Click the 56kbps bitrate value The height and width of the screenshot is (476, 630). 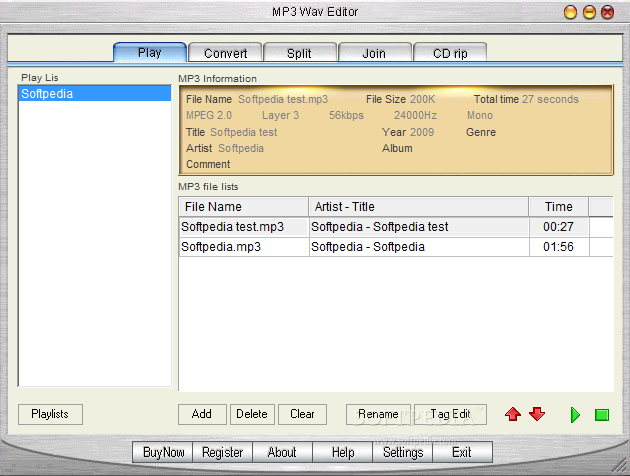[346, 116]
